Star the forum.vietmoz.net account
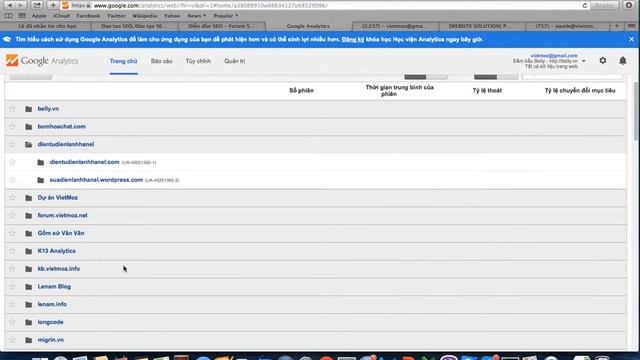Screen dimensions: 640x360 [x=12, y=215]
